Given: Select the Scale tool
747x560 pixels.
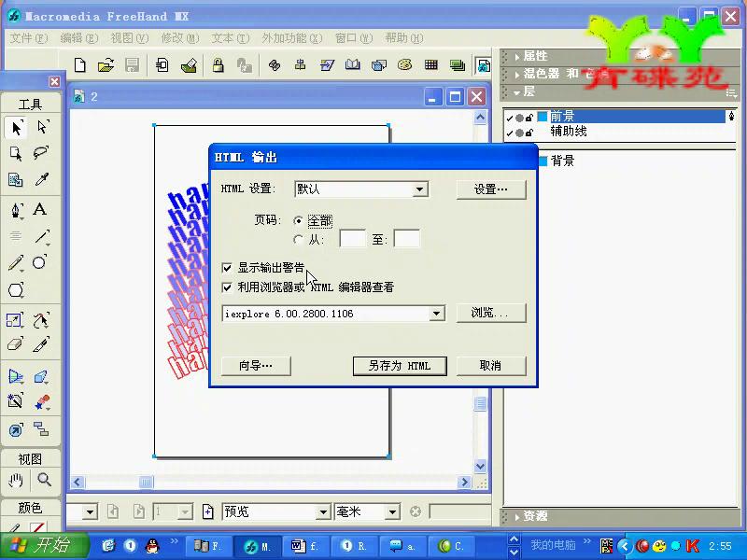Looking at the screenshot, I should pyautogui.click(x=15, y=320).
